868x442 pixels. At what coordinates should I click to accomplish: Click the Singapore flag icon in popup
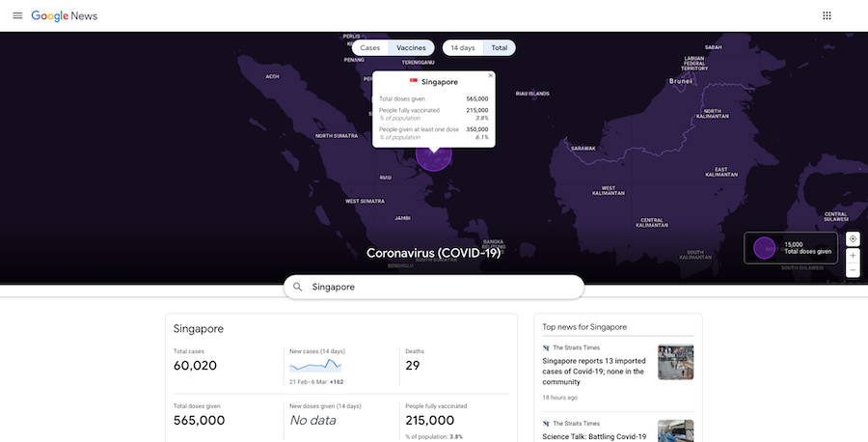click(413, 82)
